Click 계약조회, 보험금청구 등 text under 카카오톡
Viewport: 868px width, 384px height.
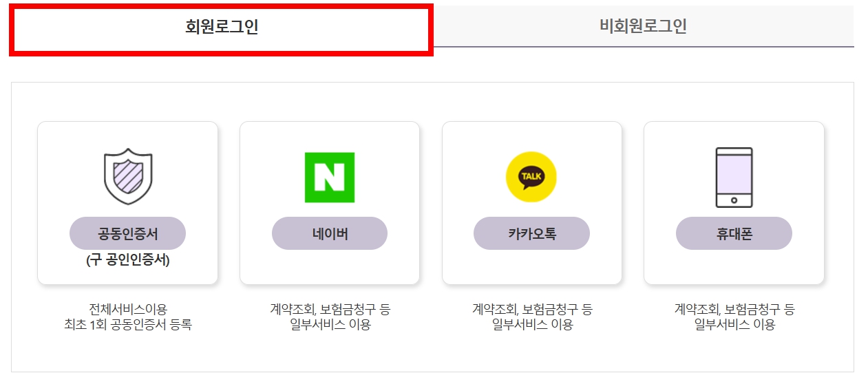(531, 309)
